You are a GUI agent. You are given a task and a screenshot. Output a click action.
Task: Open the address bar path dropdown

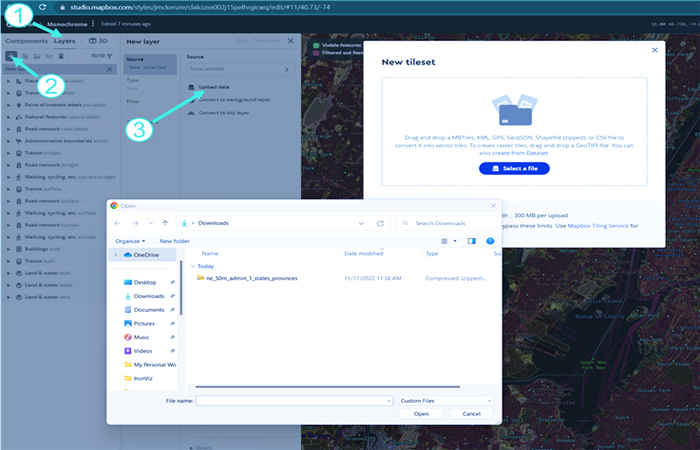pos(361,223)
